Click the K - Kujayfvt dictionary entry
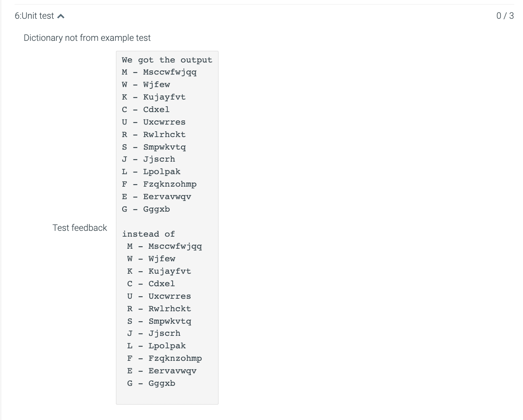Image resolution: width=523 pixels, height=420 pixels. pyautogui.click(x=153, y=97)
